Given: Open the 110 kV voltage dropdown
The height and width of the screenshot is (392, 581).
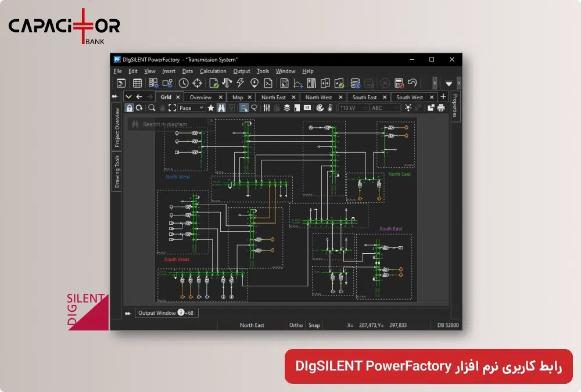Looking at the screenshot, I should [x=353, y=108].
